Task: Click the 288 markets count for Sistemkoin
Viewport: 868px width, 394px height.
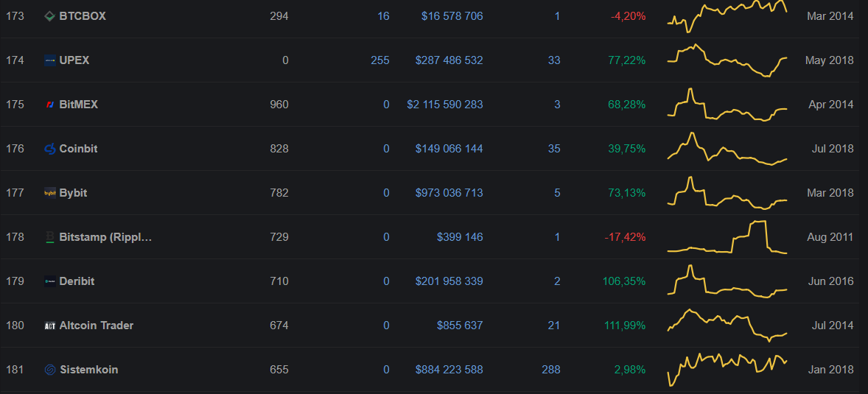Action: coord(551,370)
